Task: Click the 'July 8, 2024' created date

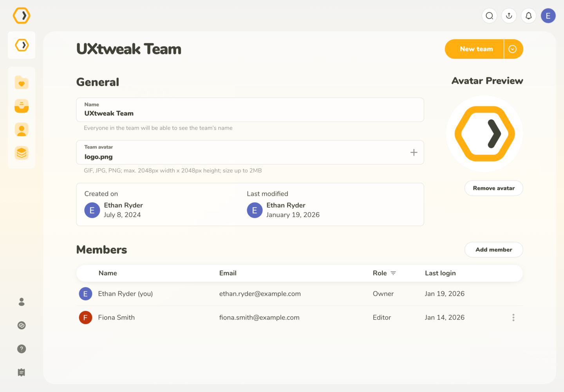Action: (122, 215)
